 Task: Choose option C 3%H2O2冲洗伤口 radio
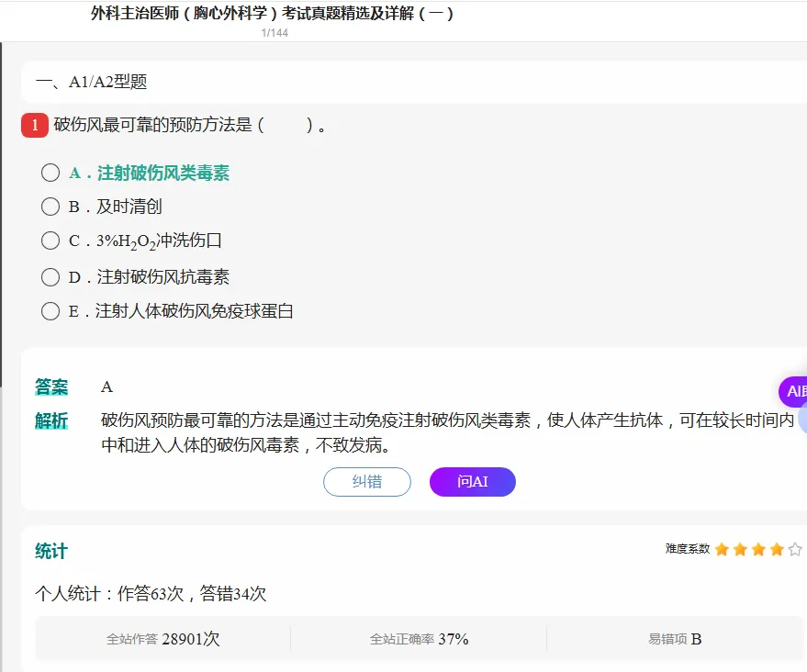[x=50, y=241]
